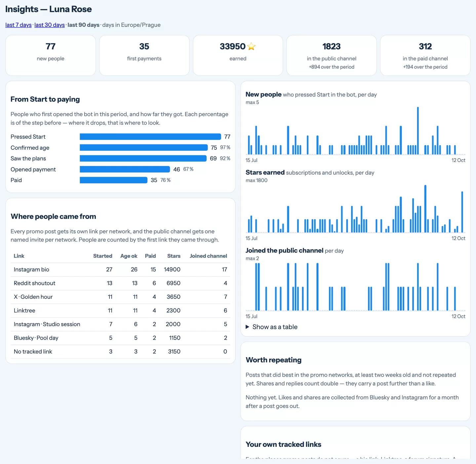This screenshot has height=464, width=476.
Task: Click the Opened payment funnel bar
Action: (x=125, y=169)
